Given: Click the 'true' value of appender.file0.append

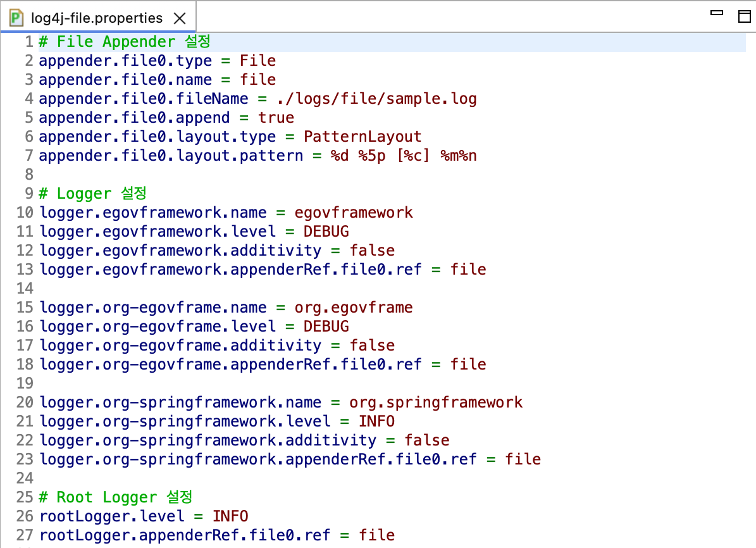Looking at the screenshot, I should (276, 118).
